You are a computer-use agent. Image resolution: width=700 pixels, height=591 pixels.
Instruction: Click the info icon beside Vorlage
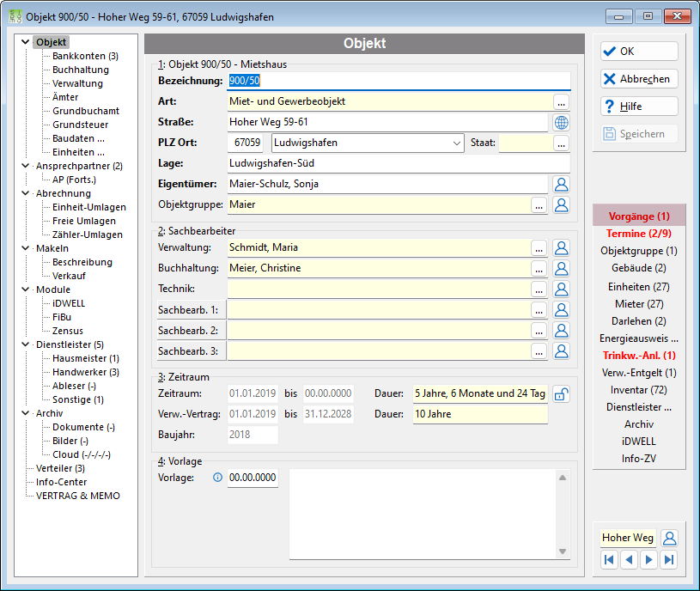217,478
